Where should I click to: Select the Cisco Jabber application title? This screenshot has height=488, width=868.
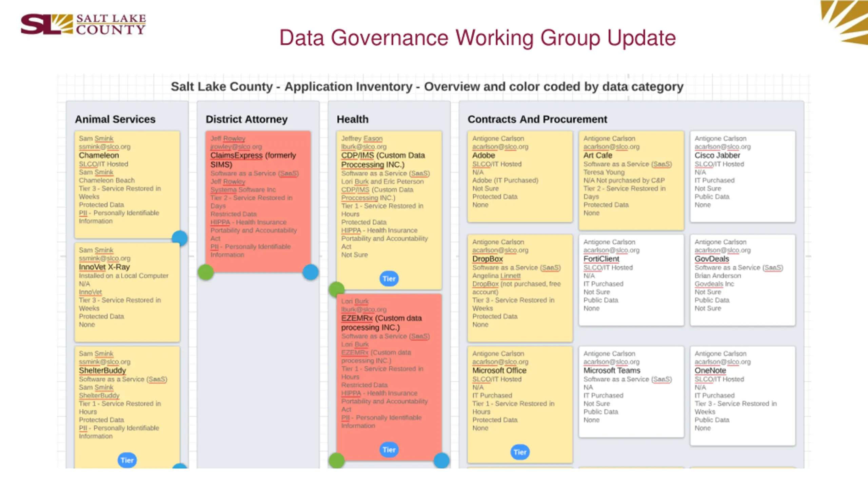717,155
